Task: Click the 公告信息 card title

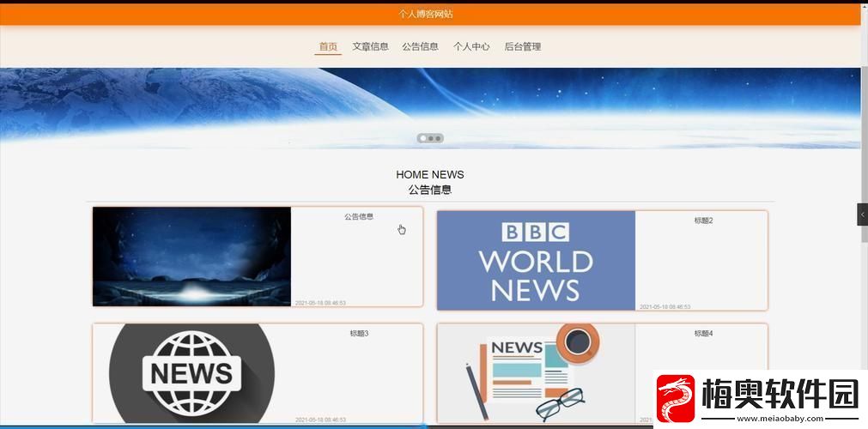Action: coord(359,216)
